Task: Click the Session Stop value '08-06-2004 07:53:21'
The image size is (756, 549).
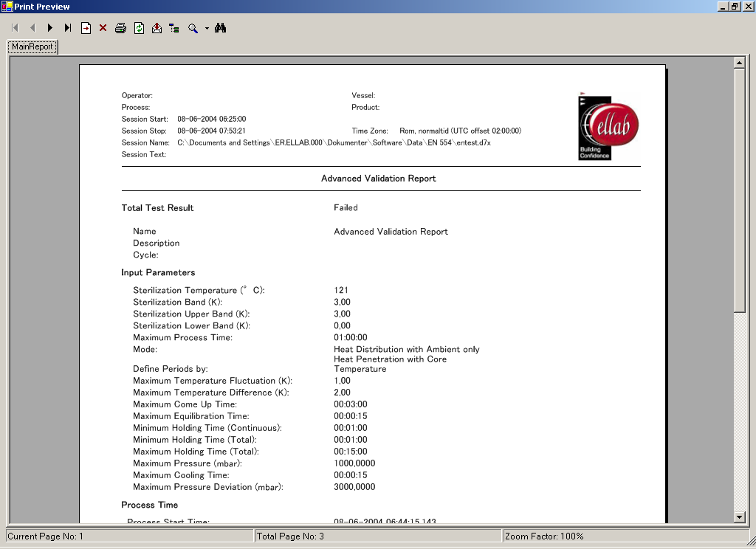Action: 211,131
